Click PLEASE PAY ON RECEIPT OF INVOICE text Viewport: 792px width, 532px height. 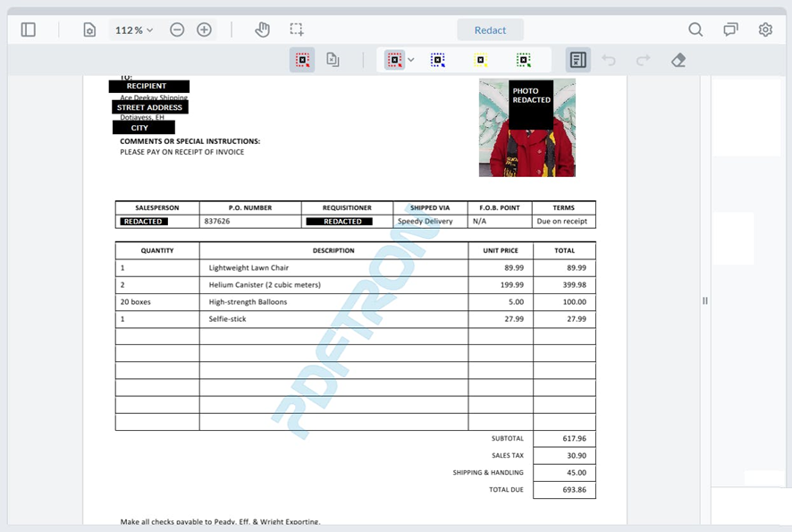pos(181,152)
